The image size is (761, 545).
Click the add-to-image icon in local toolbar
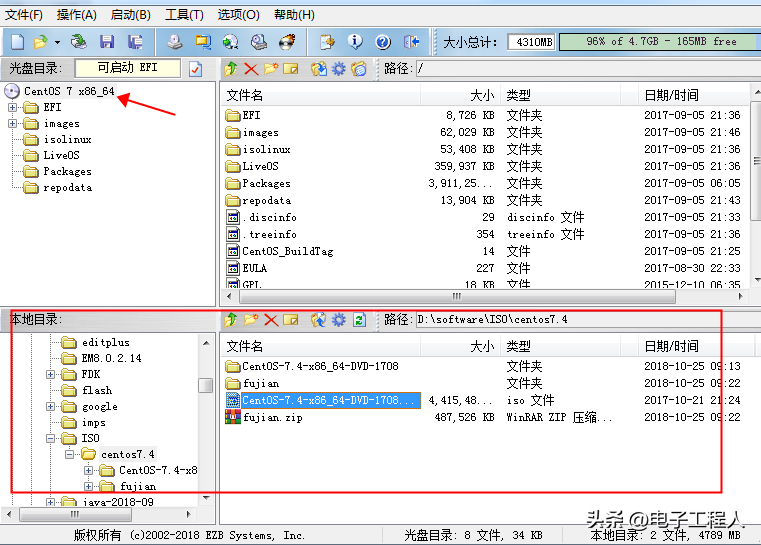click(319, 320)
